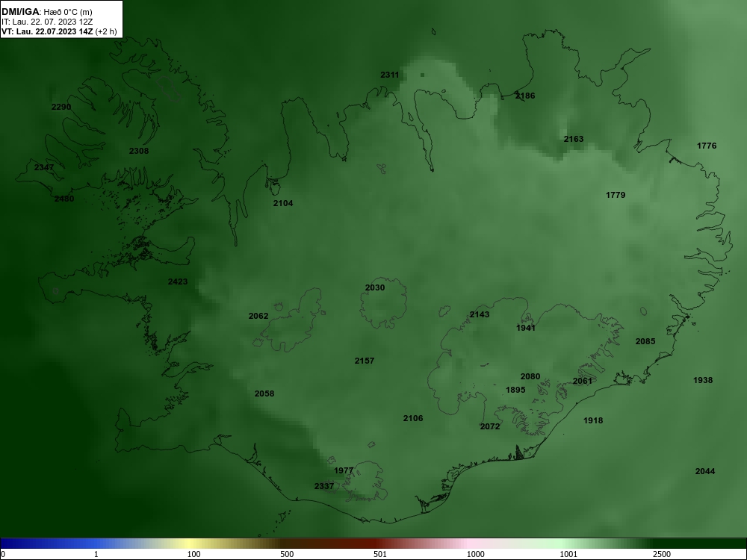The image size is (747, 560).
Task: Click the 2104 value label
Action: 283,203
